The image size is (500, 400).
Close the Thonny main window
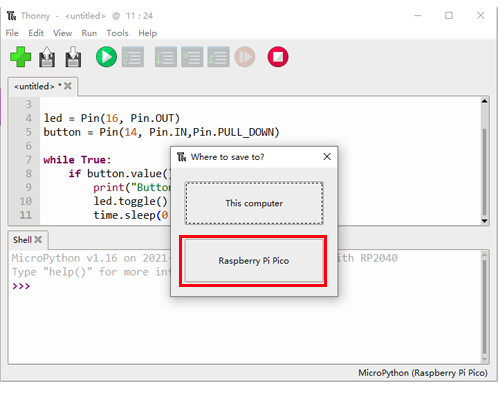point(480,16)
